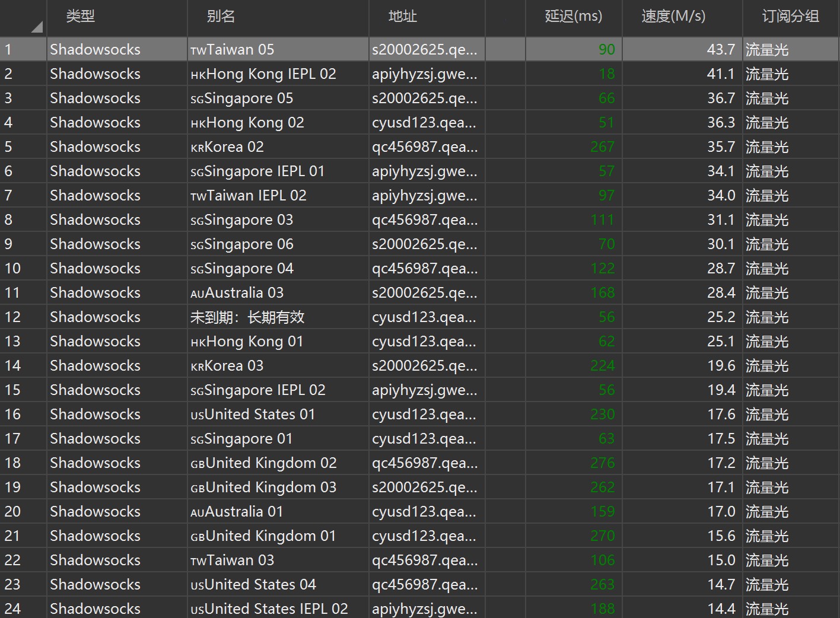Click the 订阅分组 column header
840x618 pixels.
coord(790,17)
